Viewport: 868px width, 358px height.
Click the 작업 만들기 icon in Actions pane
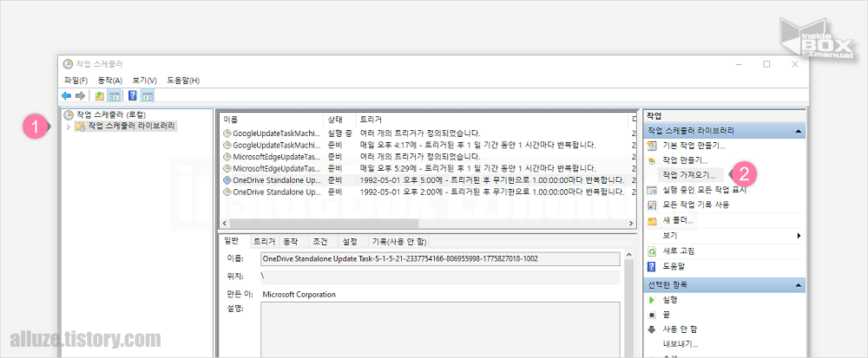[652, 160]
